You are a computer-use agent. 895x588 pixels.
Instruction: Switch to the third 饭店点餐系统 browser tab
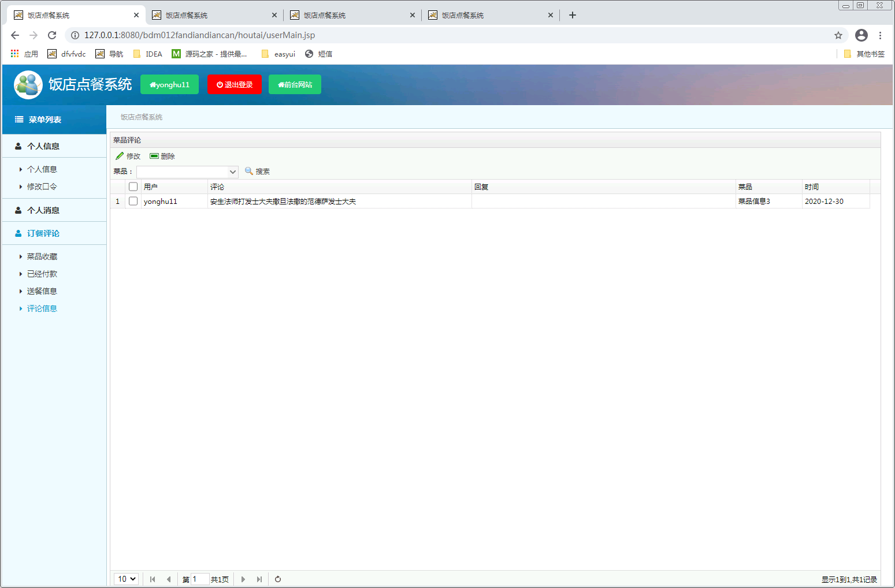352,15
